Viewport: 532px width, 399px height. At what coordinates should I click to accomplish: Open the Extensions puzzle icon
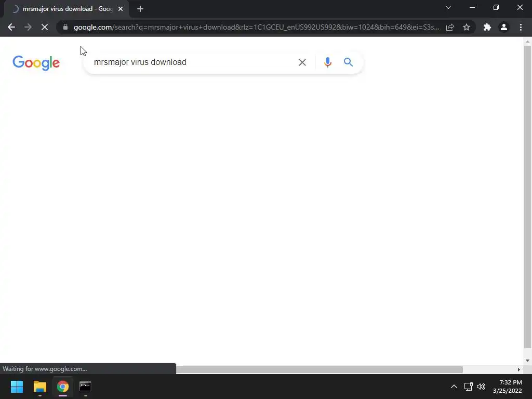click(x=487, y=27)
